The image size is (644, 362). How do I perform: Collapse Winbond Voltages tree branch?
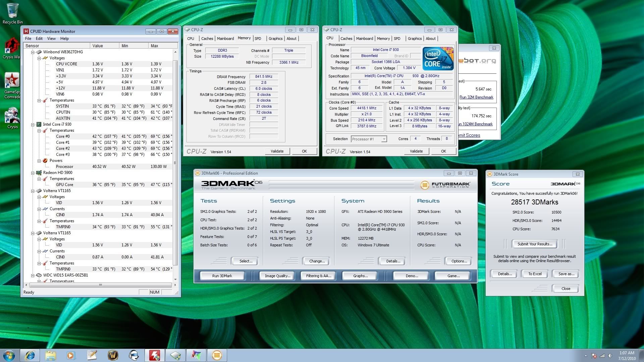(x=39, y=58)
